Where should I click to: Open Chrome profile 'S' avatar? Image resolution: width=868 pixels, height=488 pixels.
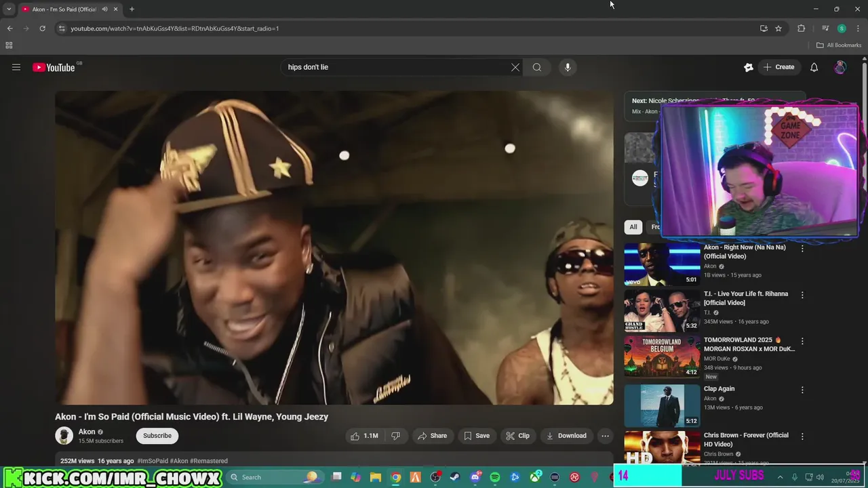(842, 28)
